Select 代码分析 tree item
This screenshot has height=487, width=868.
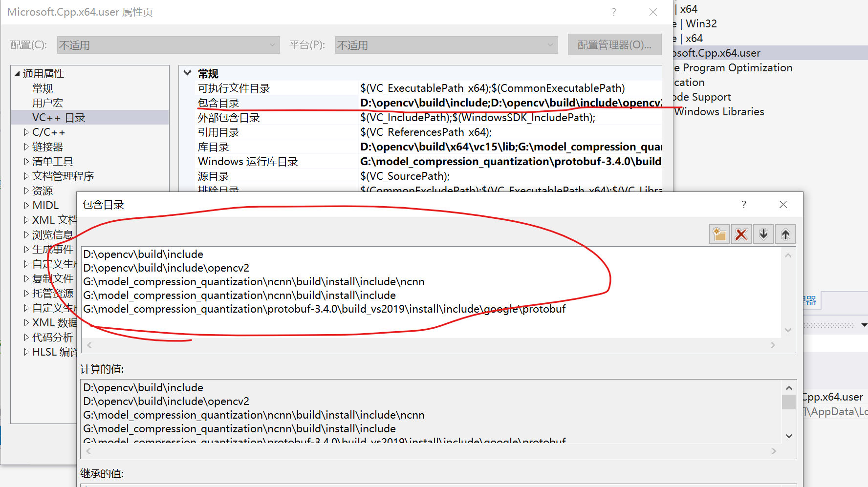point(52,337)
